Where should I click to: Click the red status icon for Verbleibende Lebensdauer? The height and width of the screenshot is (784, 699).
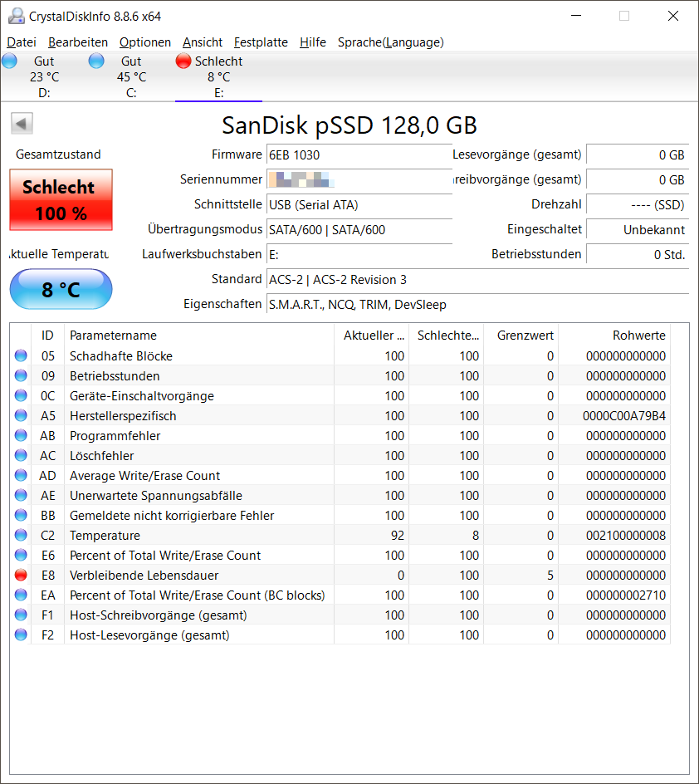tap(20, 575)
